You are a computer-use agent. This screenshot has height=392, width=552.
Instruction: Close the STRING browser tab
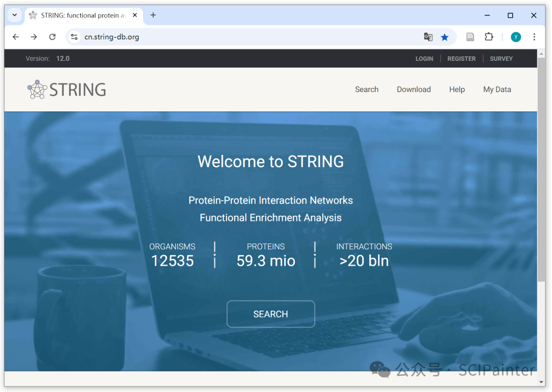point(135,15)
